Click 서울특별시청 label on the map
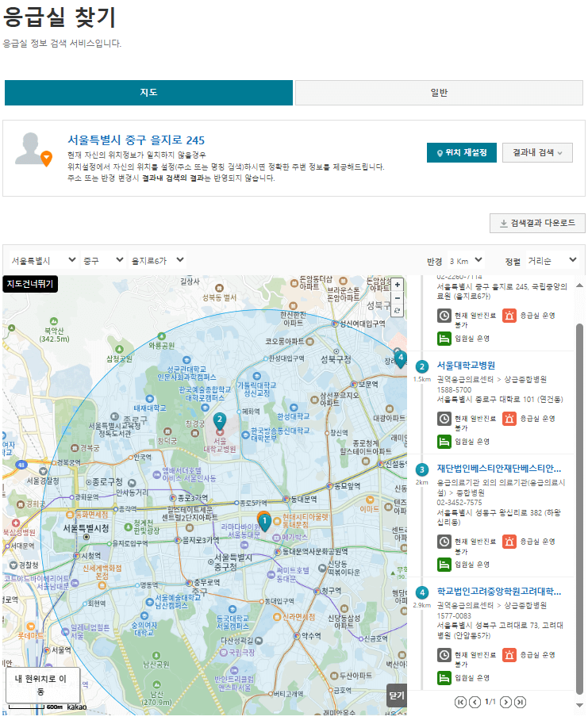The image size is (588, 728). point(86,528)
